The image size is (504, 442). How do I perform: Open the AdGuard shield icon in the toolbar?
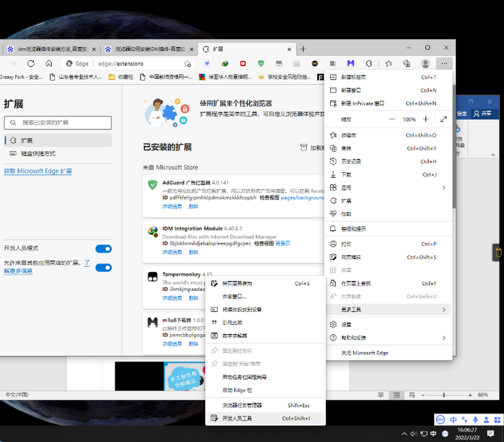tap(261, 63)
